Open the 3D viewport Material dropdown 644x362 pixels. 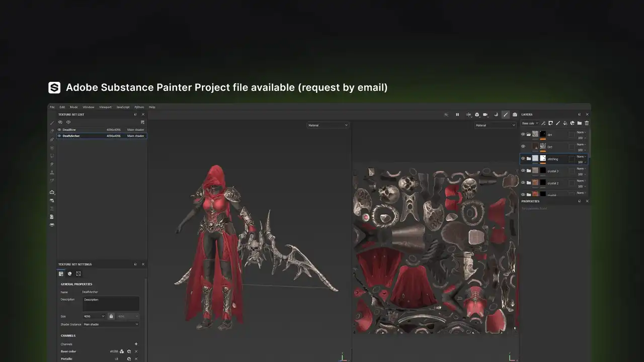328,125
